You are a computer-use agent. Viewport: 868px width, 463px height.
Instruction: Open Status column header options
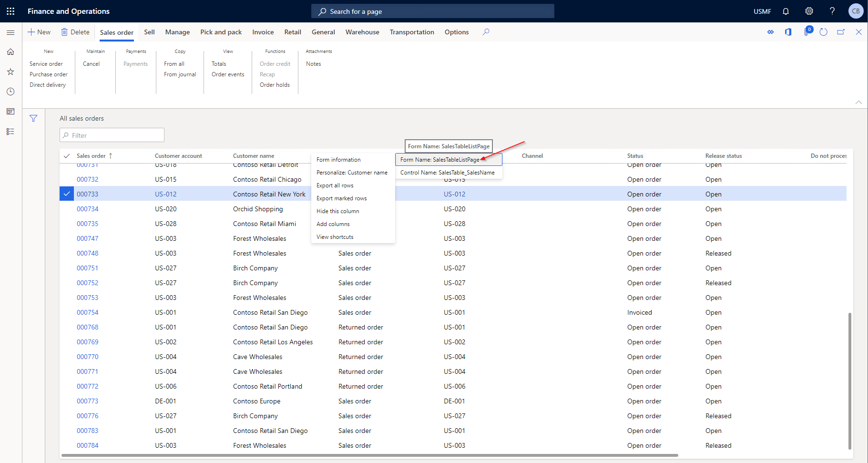click(x=635, y=156)
